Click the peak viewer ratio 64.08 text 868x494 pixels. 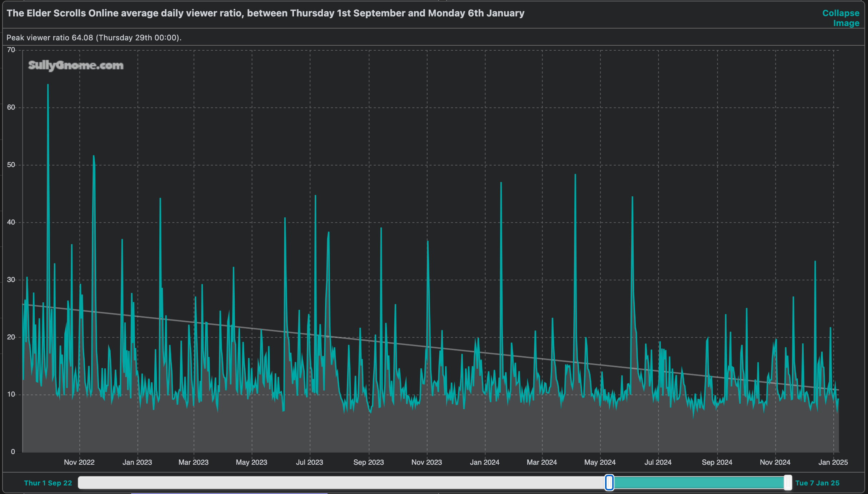(94, 37)
